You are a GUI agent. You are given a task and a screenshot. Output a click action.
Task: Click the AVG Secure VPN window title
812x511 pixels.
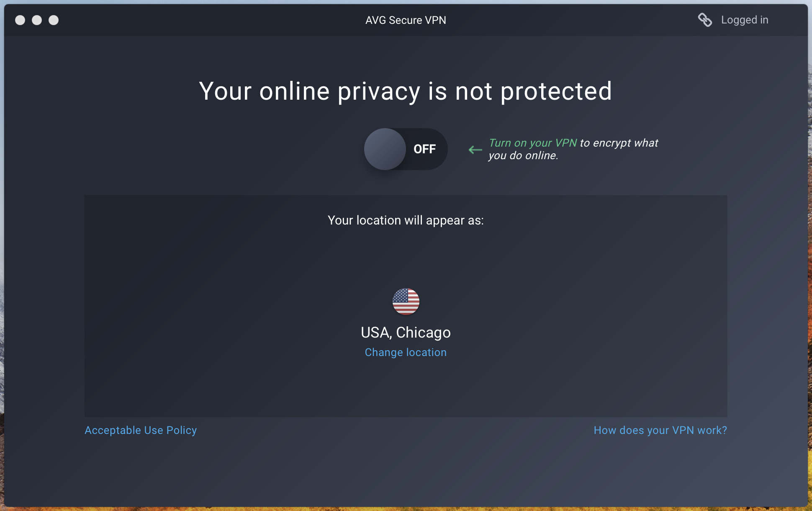point(406,20)
